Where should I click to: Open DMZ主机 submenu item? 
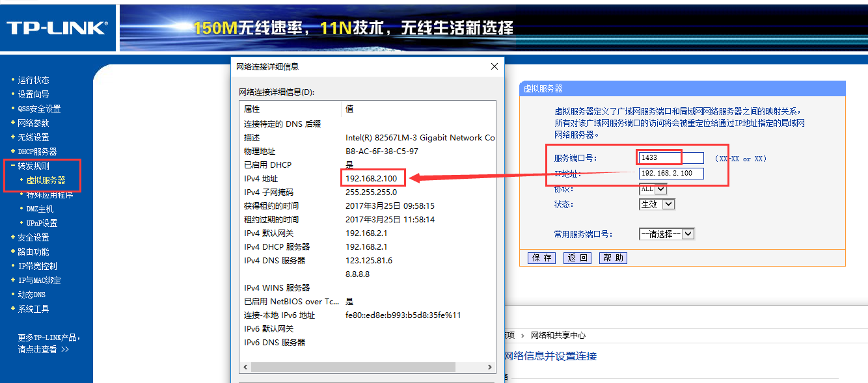coord(40,209)
